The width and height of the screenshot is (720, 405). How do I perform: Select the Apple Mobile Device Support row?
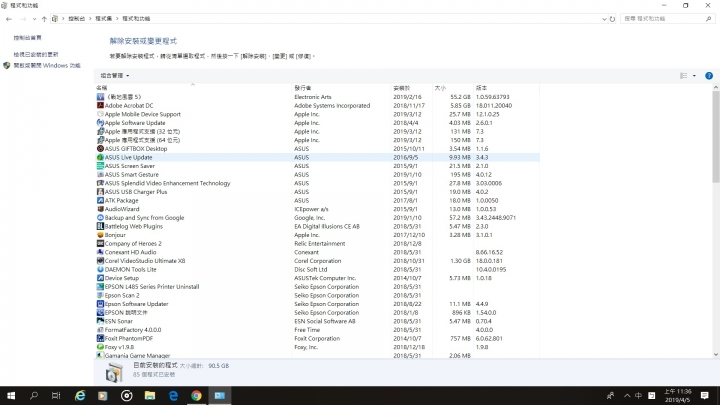[x=318, y=114]
